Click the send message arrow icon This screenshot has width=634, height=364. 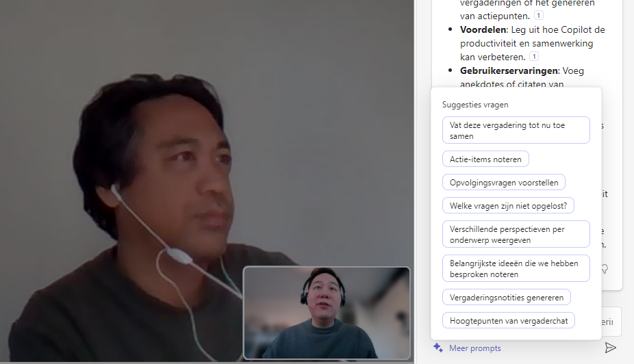(x=610, y=348)
